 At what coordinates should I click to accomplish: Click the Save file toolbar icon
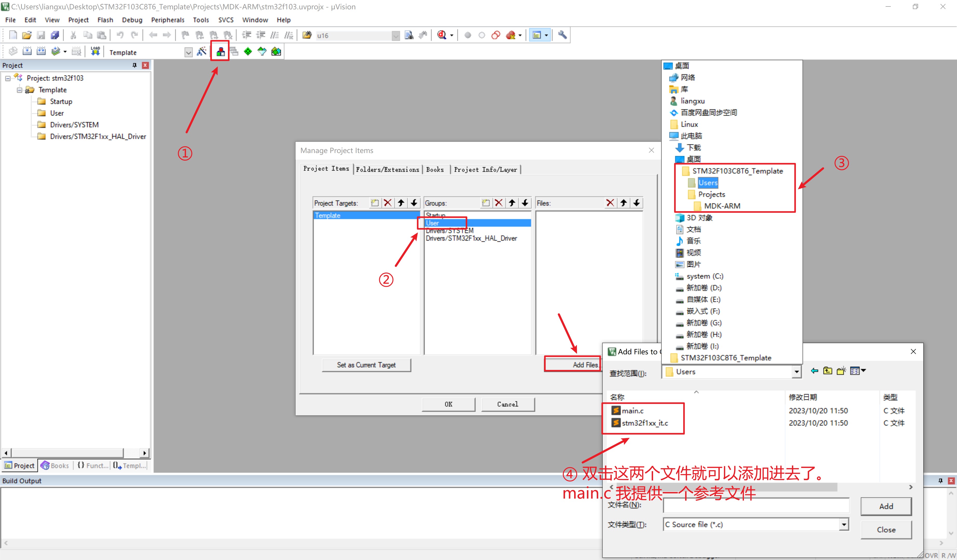click(41, 35)
